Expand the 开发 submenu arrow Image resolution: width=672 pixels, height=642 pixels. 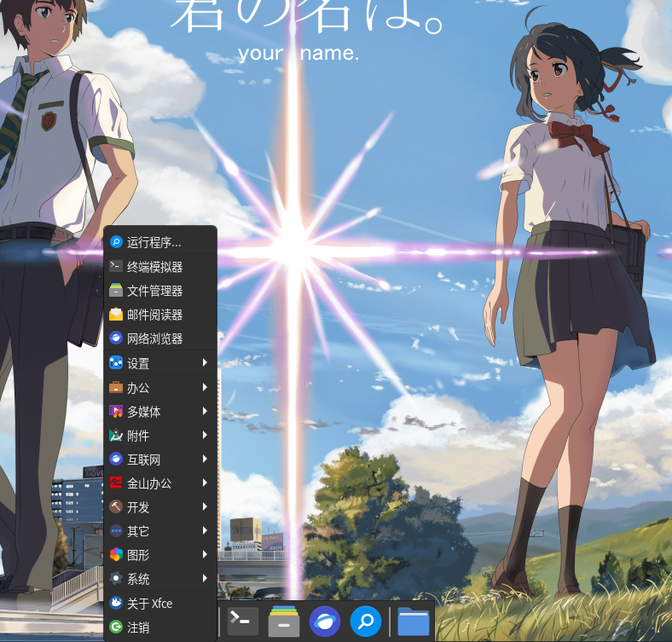[205, 507]
